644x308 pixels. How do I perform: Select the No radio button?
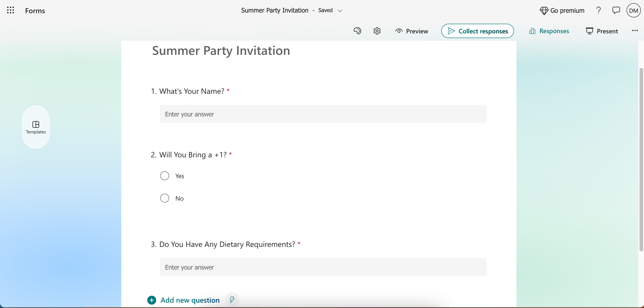(x=164, y=197)
